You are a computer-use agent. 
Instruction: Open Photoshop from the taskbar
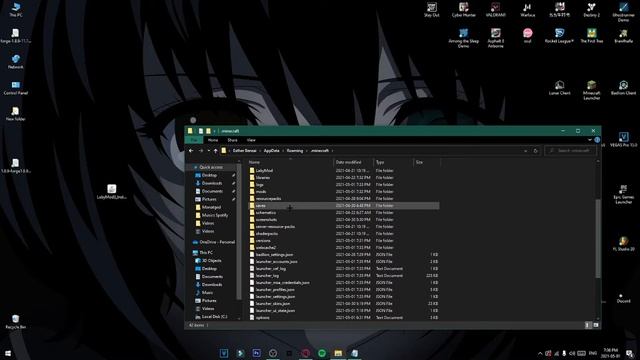[256, 353]
